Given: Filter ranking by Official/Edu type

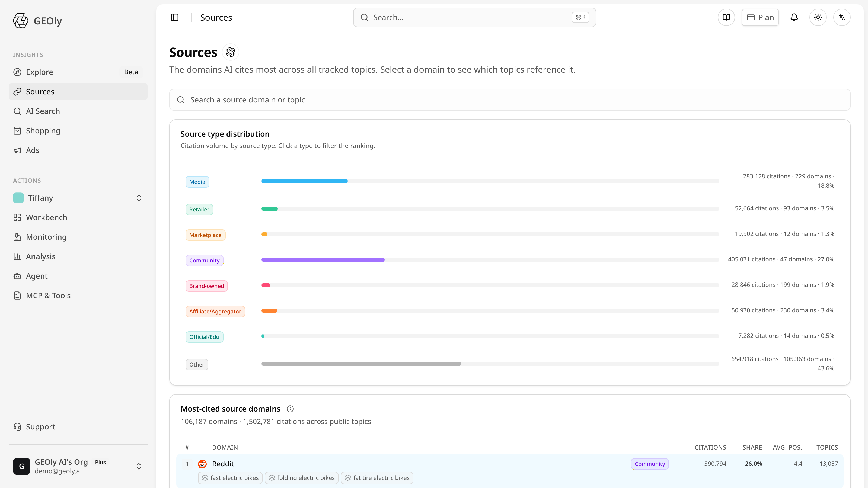Looking at the screenshot, I should pyautogui.click(x=204, y=337).
